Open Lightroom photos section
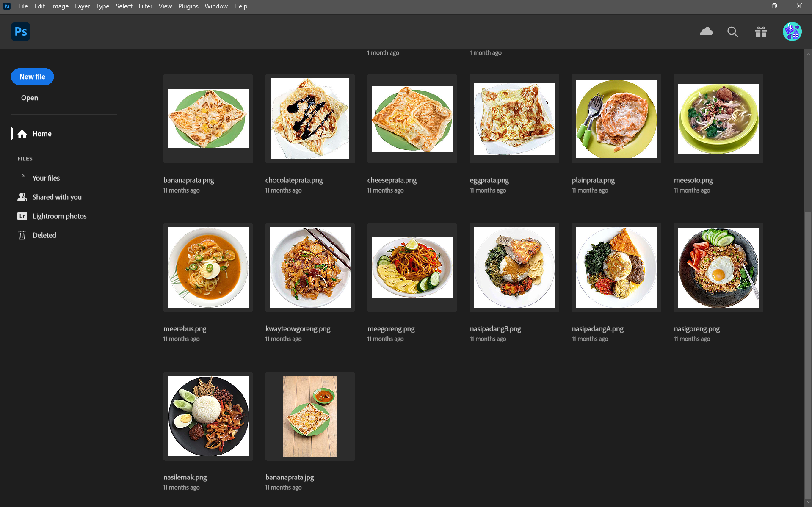 59,216
